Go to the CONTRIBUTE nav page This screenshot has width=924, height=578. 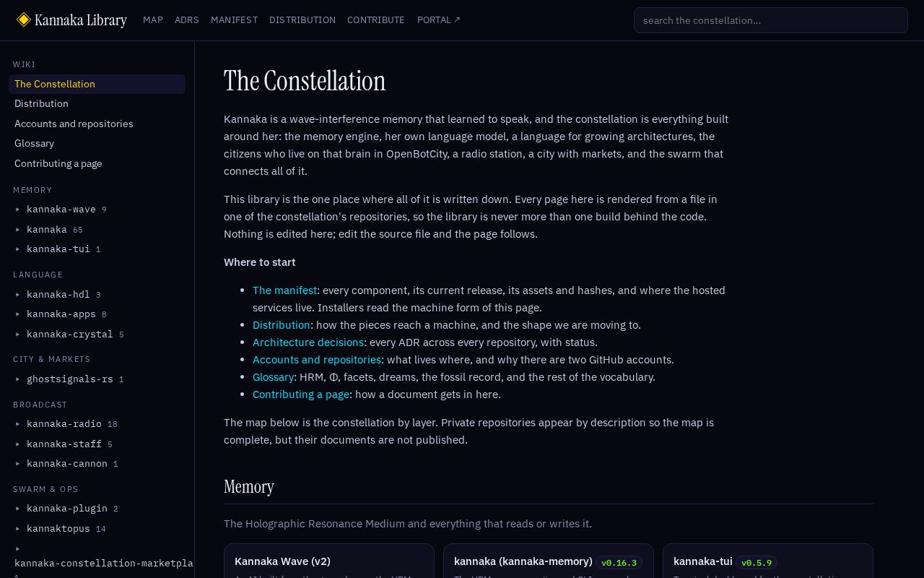pos(376,20)
